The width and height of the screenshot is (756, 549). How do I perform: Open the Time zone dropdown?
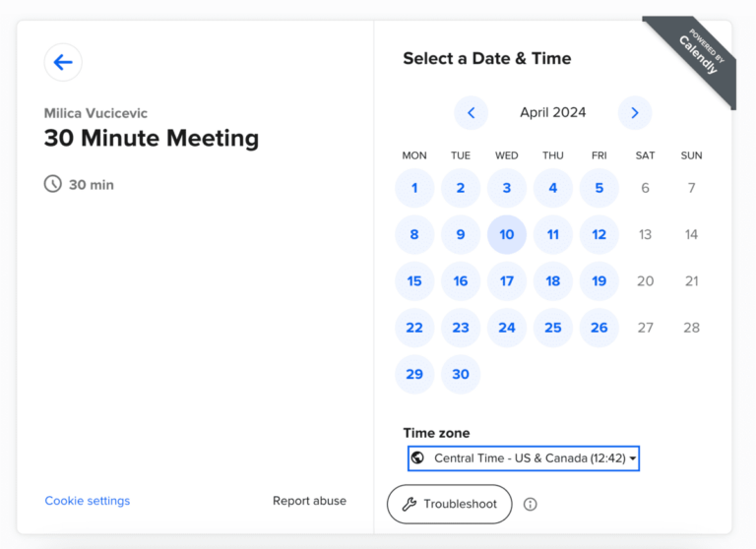(524, 457)
